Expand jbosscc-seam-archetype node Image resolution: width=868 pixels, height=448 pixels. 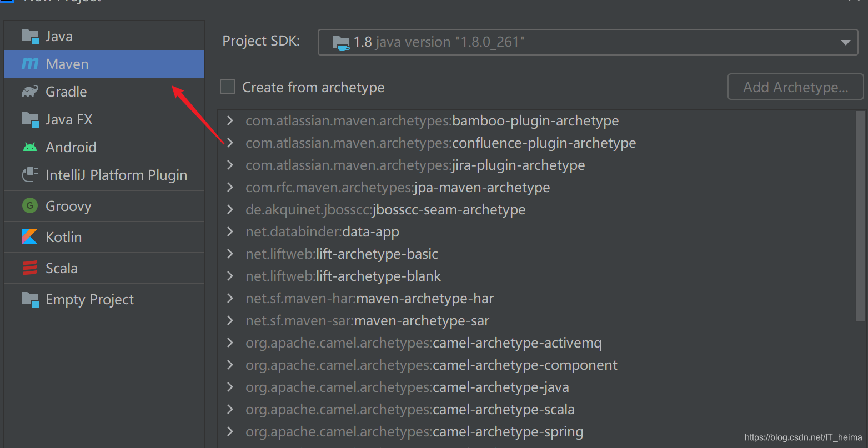[x=230, y=209]
